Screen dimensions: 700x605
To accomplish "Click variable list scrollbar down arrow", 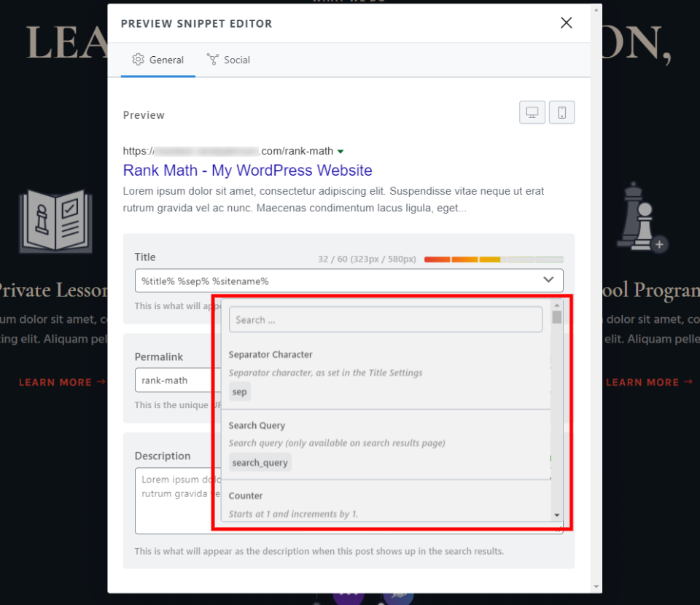I will [556, 515].
